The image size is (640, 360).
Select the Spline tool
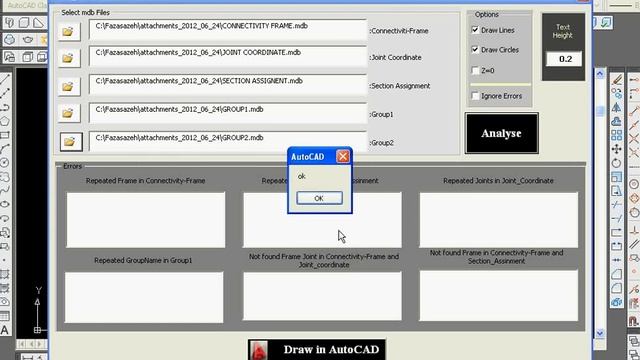5,191
